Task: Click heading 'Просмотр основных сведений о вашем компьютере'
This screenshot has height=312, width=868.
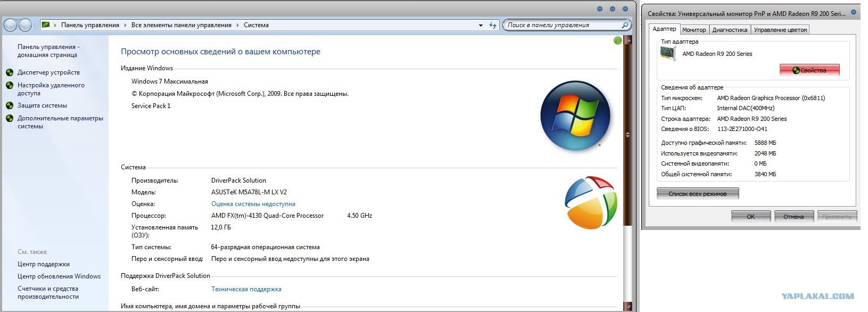Action: point(220,52)
